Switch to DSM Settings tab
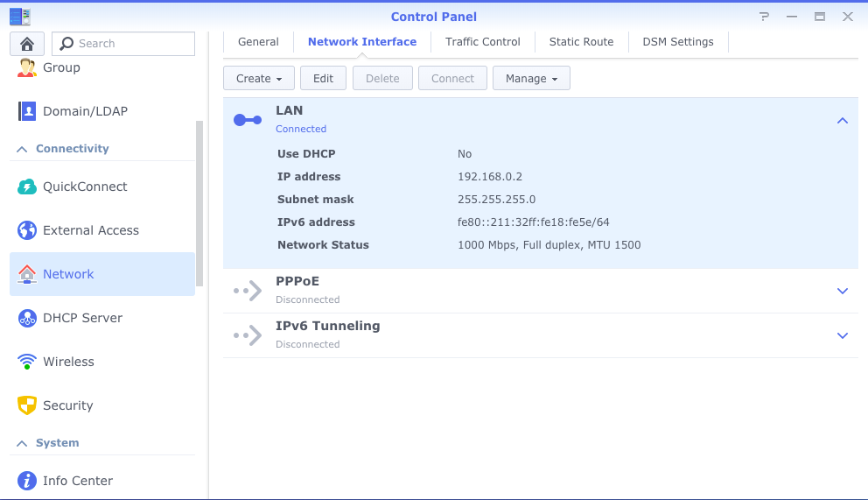The image size is (868, 500). 678,42
